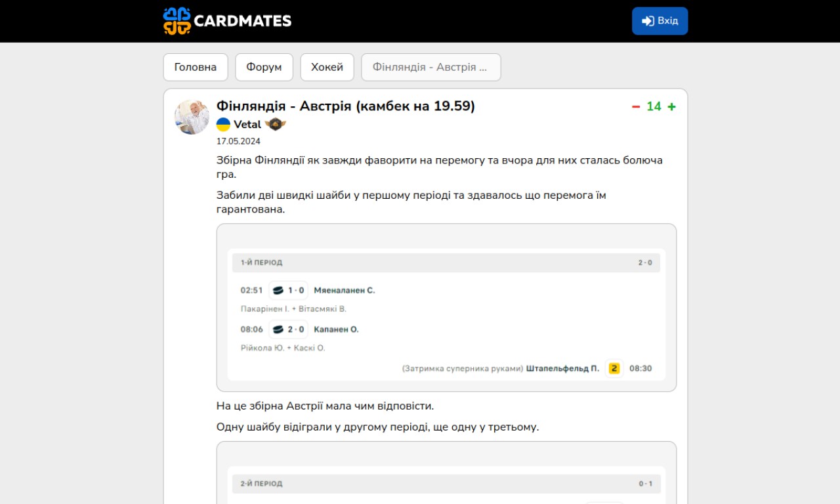This screenshot has height=504, width=840.
Task: Click the post title Фінляндія - Австрія
Action: click(x=345, y=106)
